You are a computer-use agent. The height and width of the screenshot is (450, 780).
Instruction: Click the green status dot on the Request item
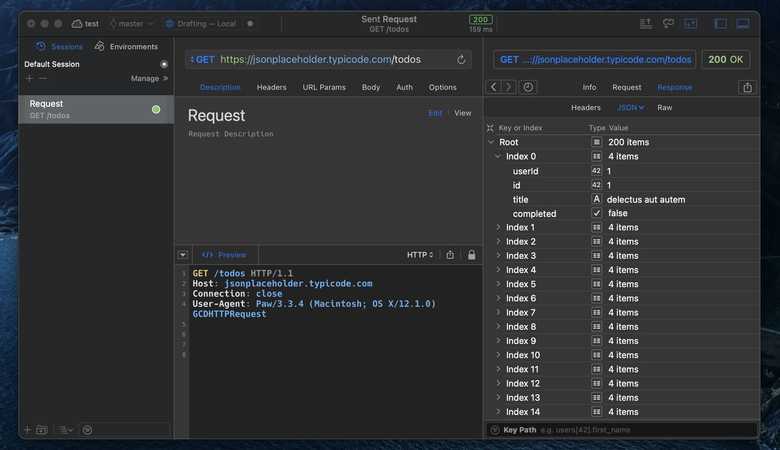156,109
